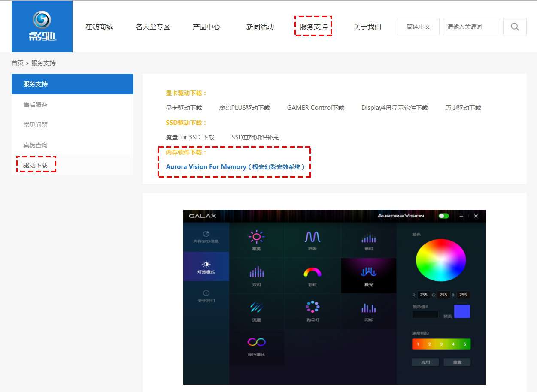
Task: Select the 多色循环 multicolor cycle effect
Action: coord(256,347)
